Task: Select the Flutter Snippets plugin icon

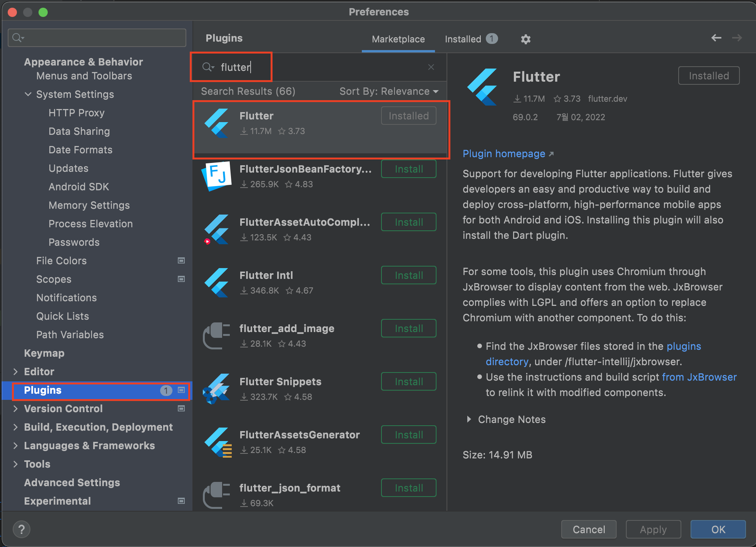Action: (x=217, y=389)
